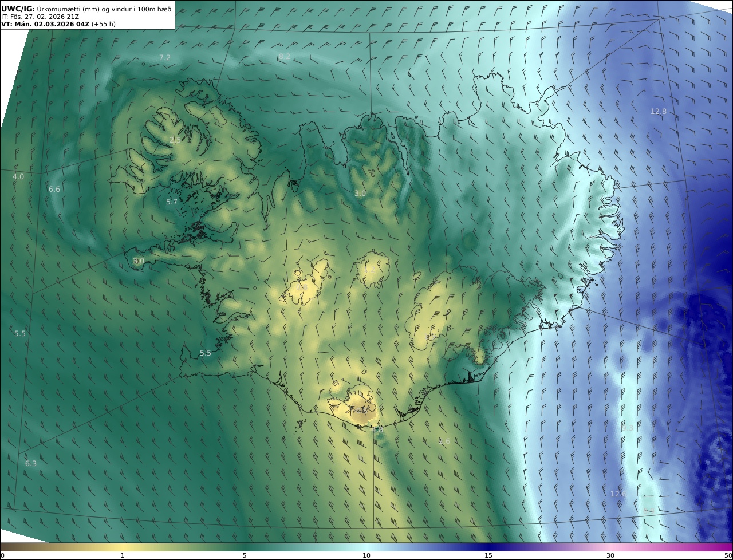Click the 12.6 precipitation value
This screenshot has width=733, height=560.
tap(618, 494)
